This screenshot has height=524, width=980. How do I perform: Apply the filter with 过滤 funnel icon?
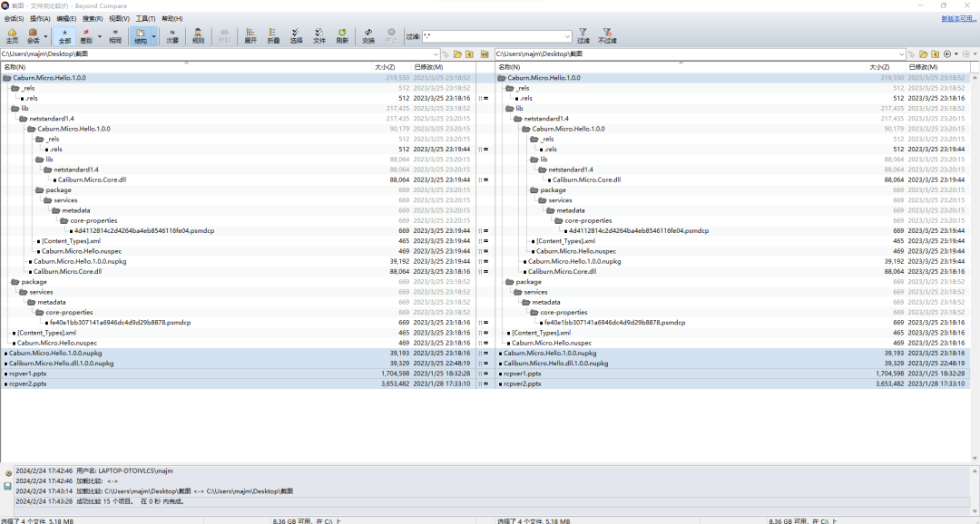(583, 35)
